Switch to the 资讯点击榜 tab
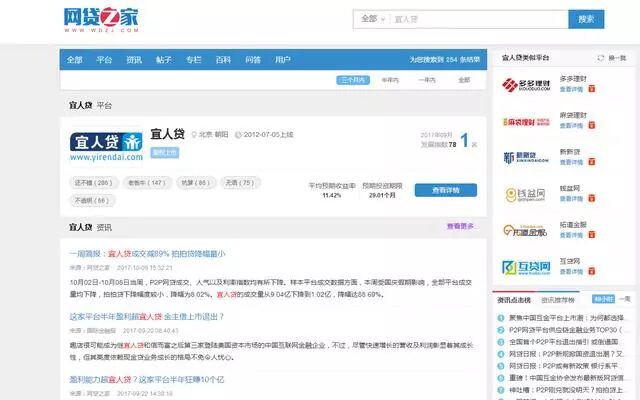Screen dimensions: 640x400 pyautogui.click(x=514, y=300)
